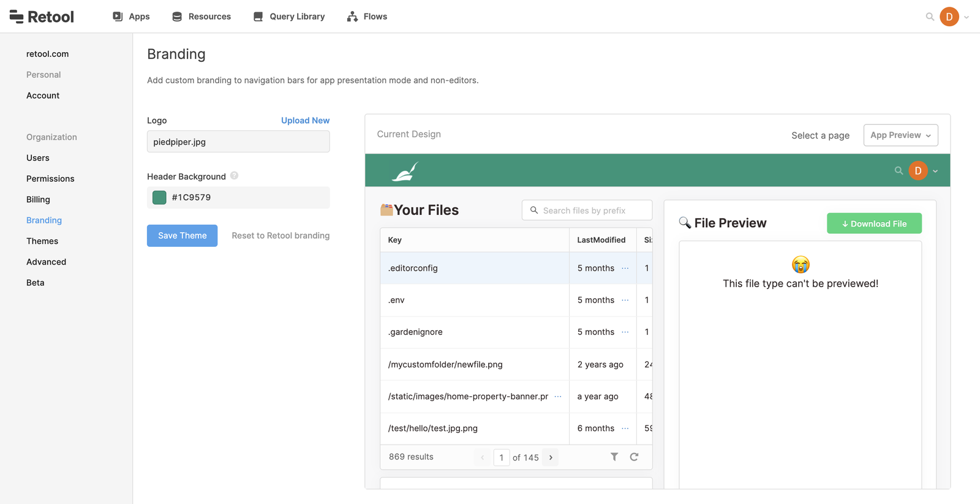The width and height of the screenshot is (980, 504).
Task: Click ellipsis after home-property-banner key
Action: point(558,396)
